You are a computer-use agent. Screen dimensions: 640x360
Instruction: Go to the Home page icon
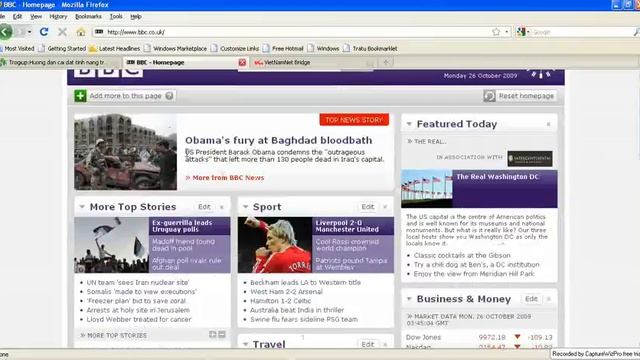81,32
